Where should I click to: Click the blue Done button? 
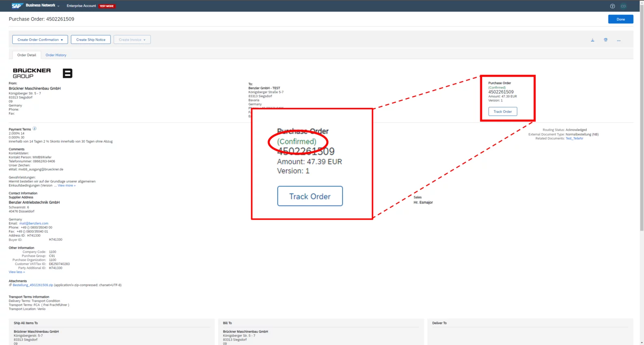[620, 19]
